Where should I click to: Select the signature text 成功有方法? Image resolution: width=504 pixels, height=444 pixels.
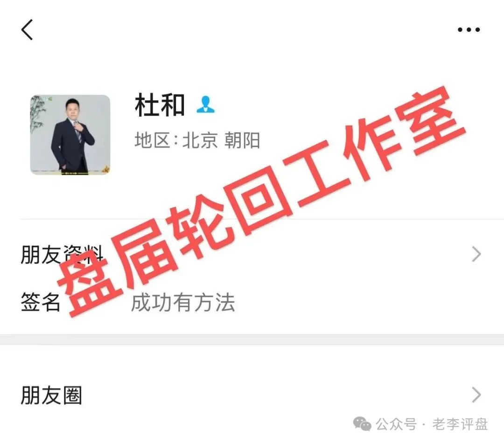tap(183, 303)
